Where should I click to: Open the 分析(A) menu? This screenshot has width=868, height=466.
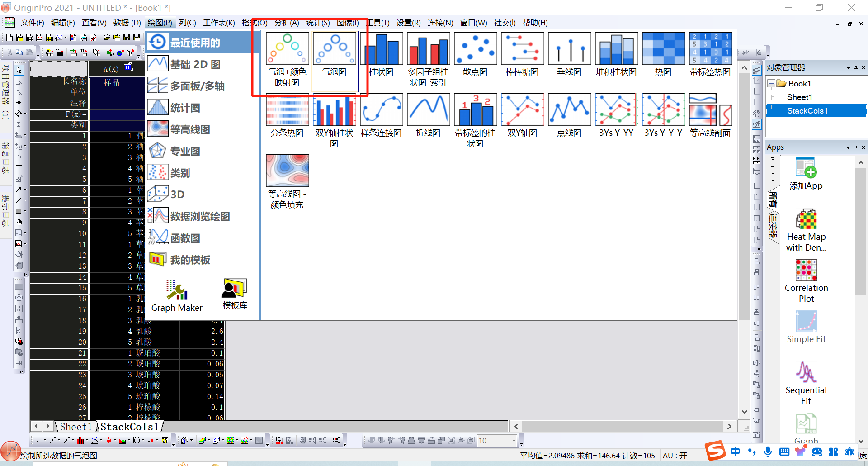coord(286,23)
